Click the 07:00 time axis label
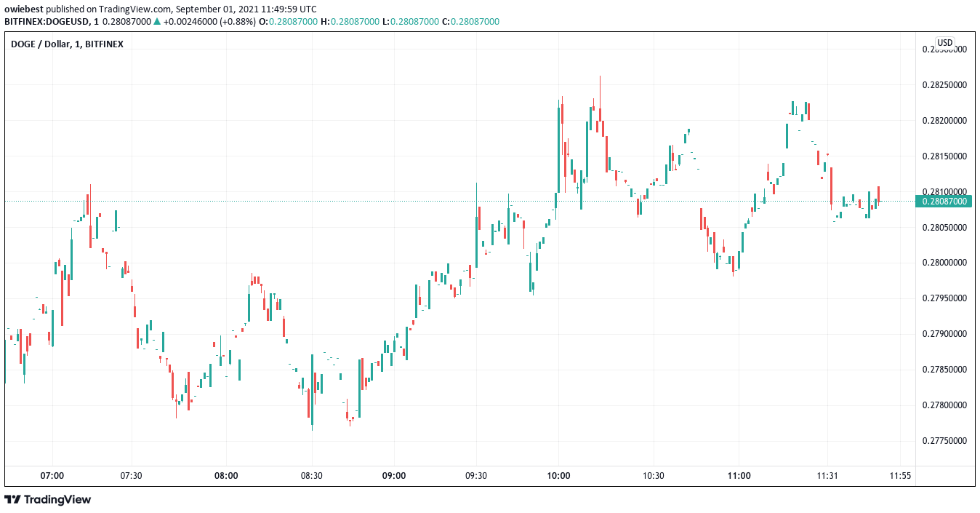The image size is (980, 513). click(x=52, y=476)
